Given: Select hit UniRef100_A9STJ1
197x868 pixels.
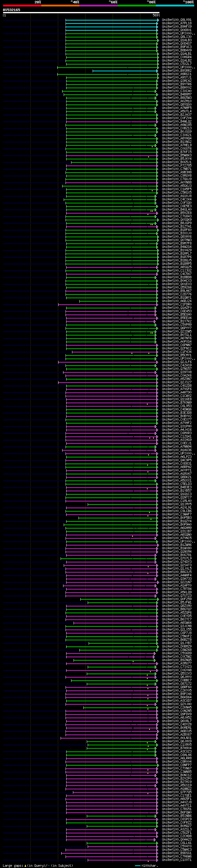Looking at the screenshot, I should click(x=176, y=78).
